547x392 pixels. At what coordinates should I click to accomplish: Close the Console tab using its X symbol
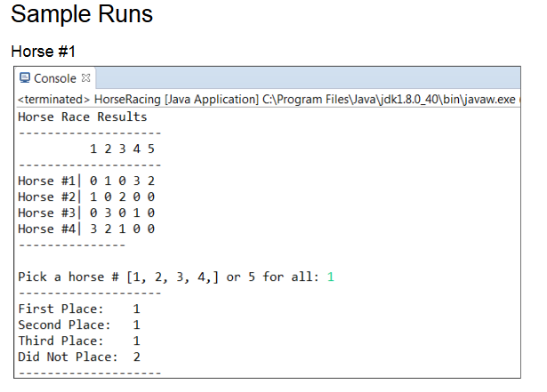click(86, 78)
